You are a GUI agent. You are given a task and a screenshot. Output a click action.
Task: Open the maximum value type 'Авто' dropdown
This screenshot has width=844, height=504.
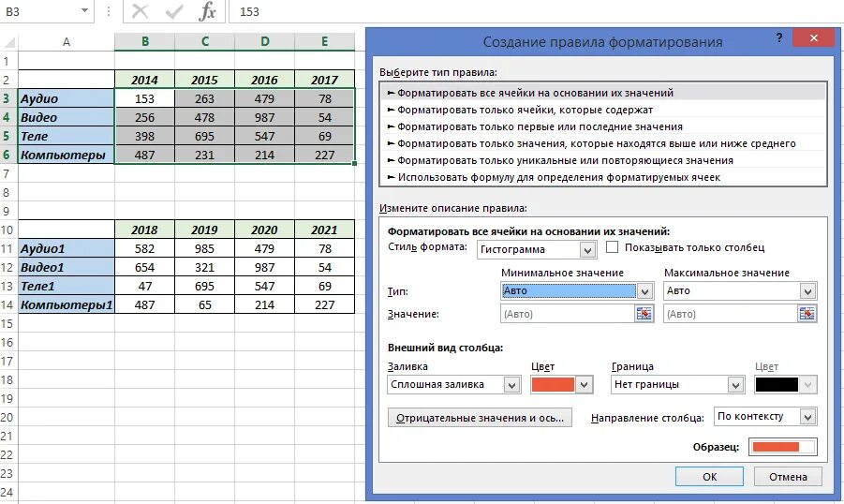tap(807, 291)
